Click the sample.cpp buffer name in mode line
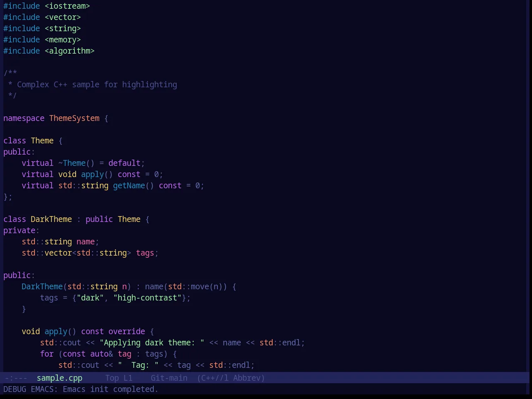Screen dimensions: 532x399 click(x=59, y=378)
